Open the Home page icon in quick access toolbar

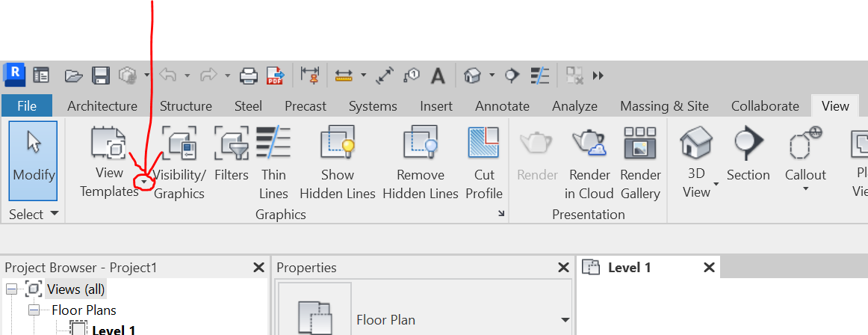click(x=41, y=76)
